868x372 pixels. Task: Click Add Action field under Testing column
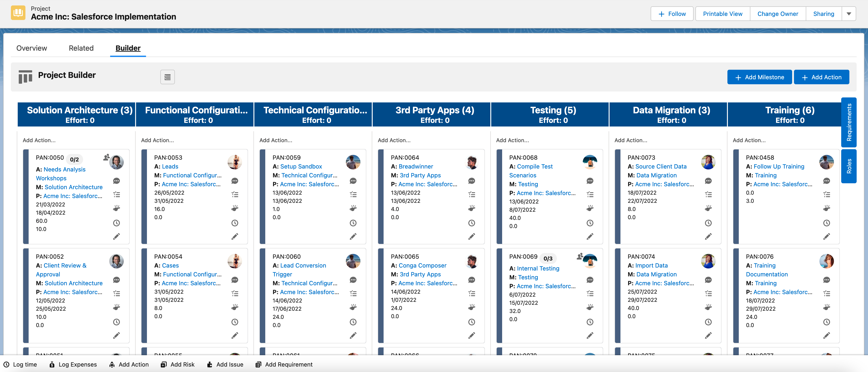click(550, 140)
